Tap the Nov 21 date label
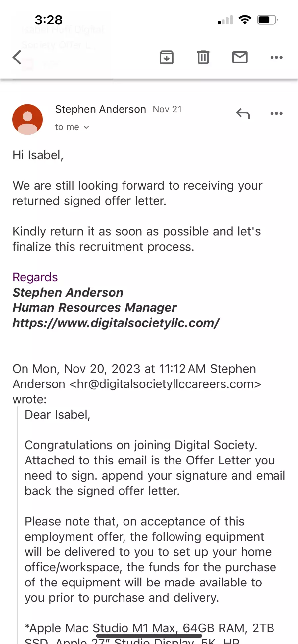Screen dimensions: 298x644 (x=167, y=109)
